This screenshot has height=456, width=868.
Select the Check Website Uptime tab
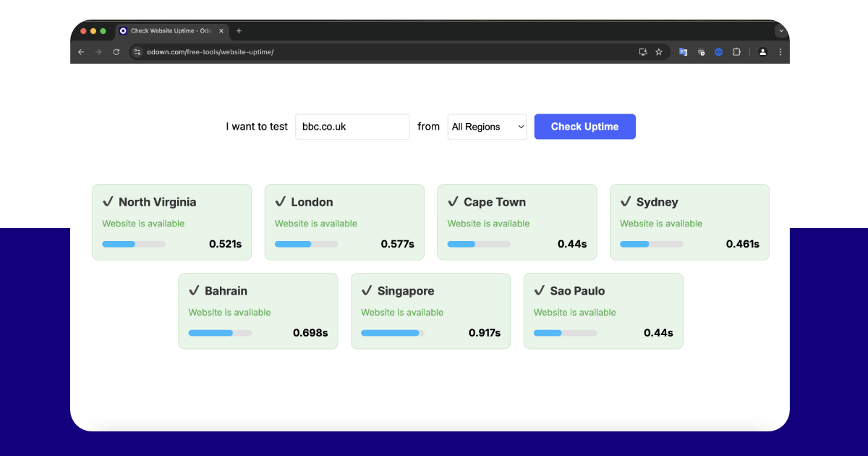171,31
